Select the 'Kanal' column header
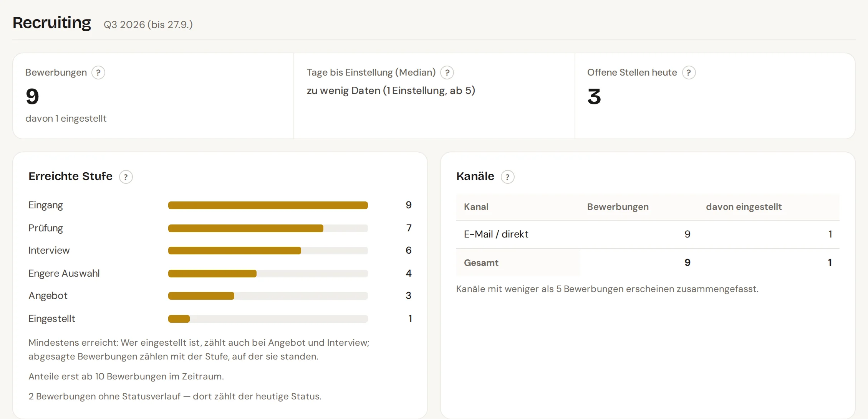Screen dimensions: 868x419 click(x=476, y=207)
